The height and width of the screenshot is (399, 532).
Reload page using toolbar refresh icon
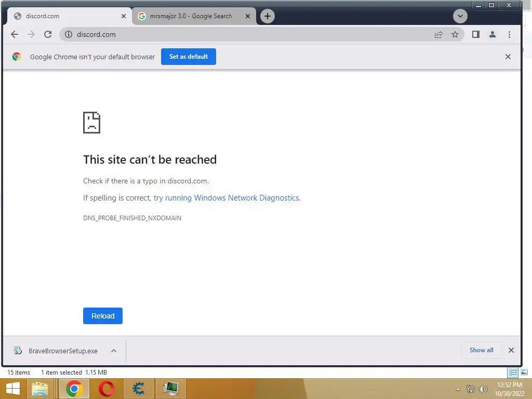click(x=48, y=34)
